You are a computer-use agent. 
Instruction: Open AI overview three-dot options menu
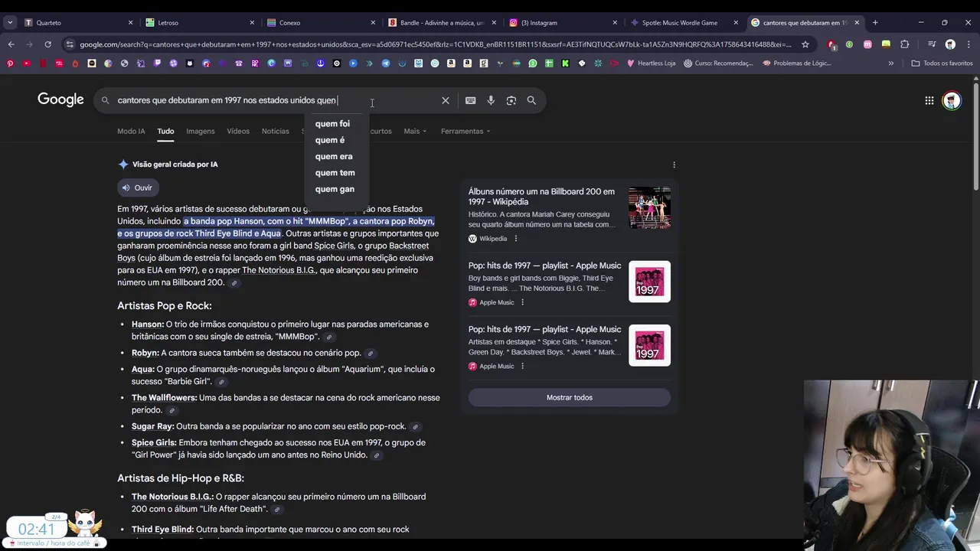674,165
